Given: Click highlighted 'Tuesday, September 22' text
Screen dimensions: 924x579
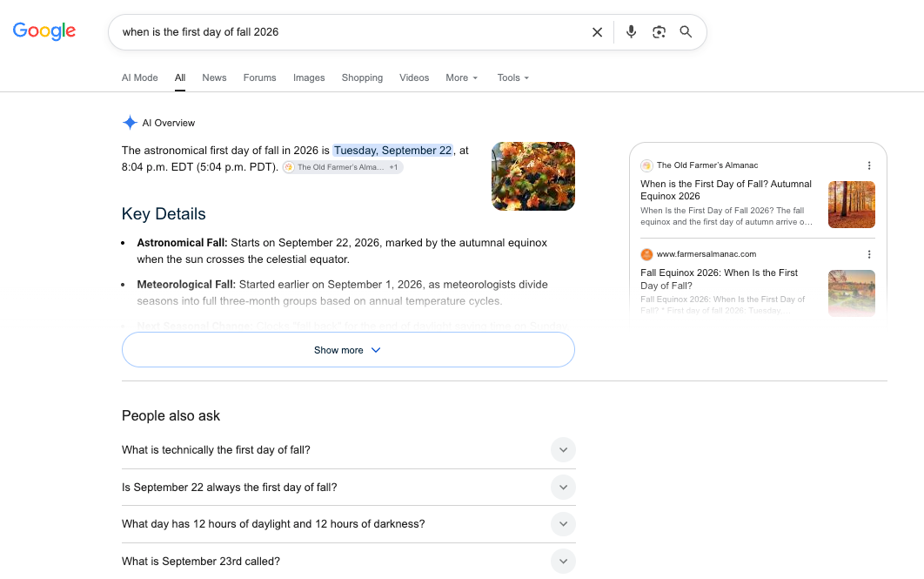Looking at the screenshot, I should [393, 151].
